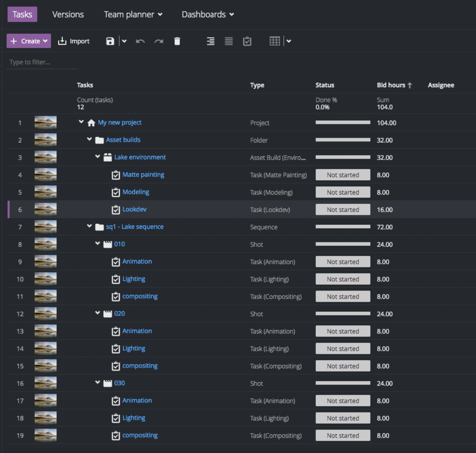
Task: Collapse shot 020 in the tree
Action: tap(97, 313)
